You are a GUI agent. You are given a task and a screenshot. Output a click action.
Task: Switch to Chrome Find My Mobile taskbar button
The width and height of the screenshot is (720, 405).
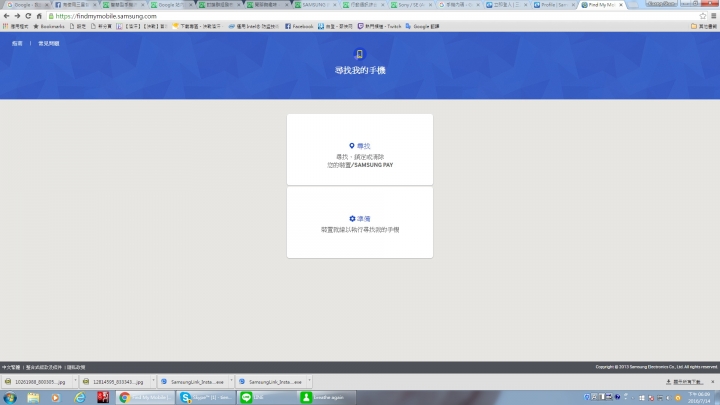click(x=145, y=398)
